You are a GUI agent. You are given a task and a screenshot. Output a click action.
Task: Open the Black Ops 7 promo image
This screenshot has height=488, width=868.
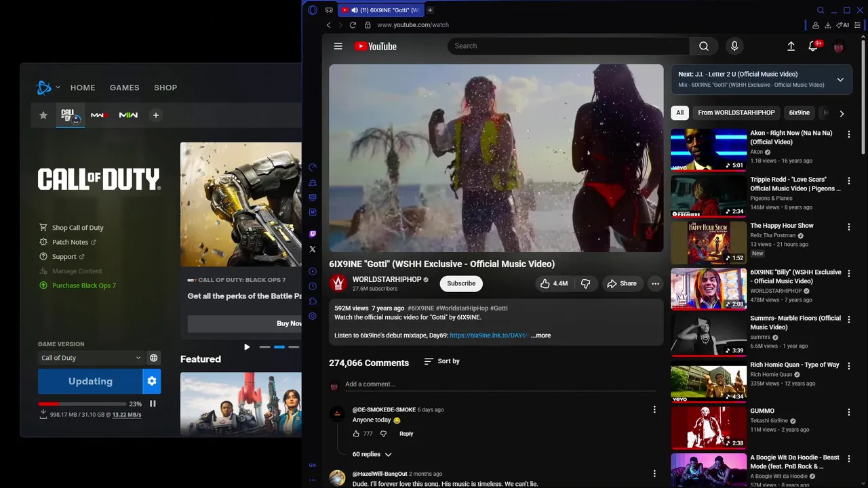pos(241,204)
